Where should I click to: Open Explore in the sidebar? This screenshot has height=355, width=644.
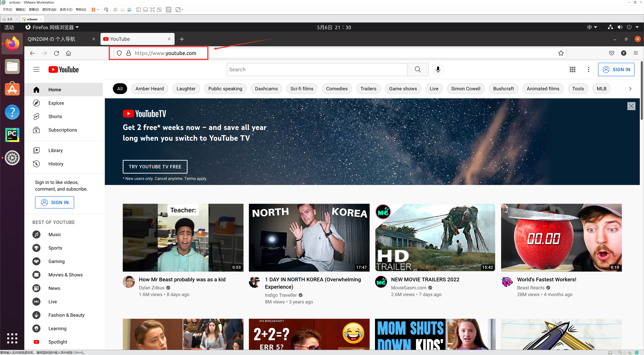pyautogui.click(x=64, y=103)
